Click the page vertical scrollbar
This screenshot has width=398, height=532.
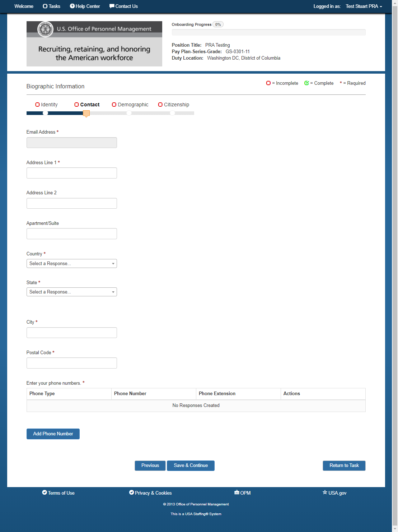click(395, 266)
